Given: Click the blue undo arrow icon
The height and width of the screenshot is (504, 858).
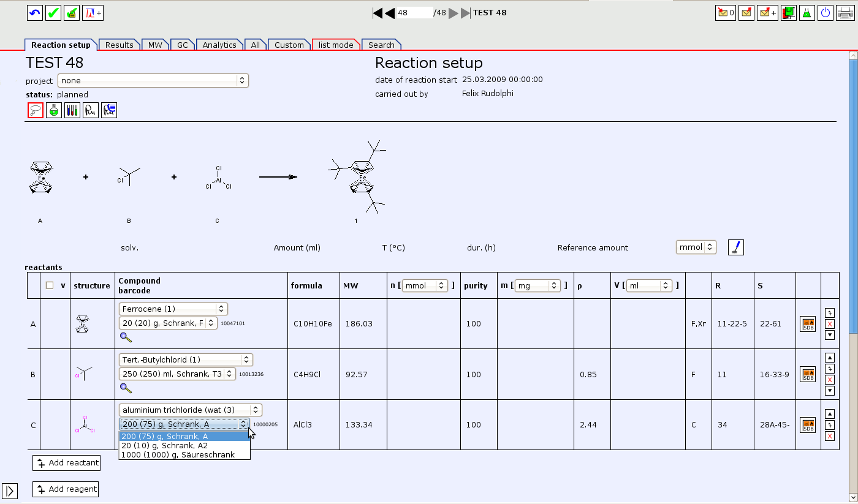Looking at the screenshot, I should (35, 13).
